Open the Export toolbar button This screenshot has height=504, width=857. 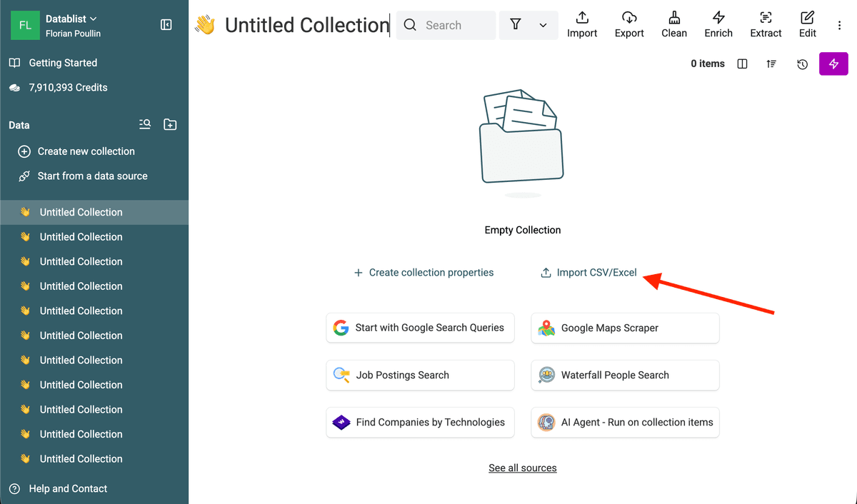pos(629,25)
